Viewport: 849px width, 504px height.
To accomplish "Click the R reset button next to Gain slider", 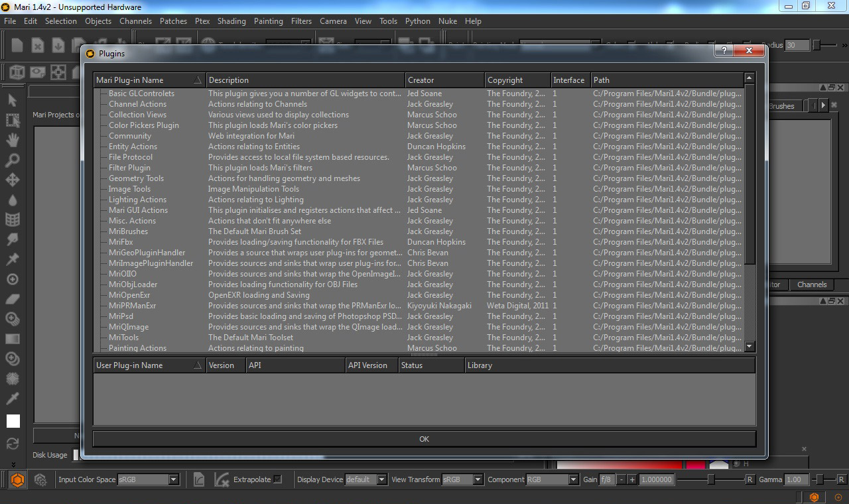I will [x=750, y=479].
